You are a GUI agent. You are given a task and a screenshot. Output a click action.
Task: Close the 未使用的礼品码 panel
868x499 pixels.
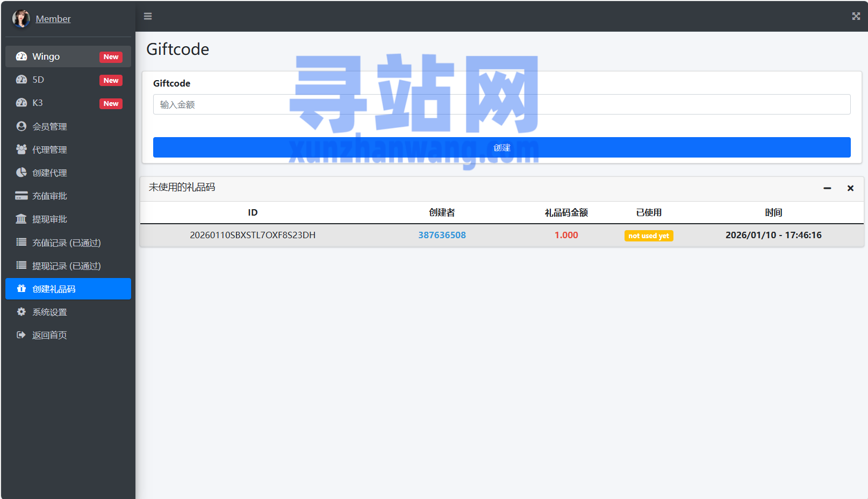(850, 188)
